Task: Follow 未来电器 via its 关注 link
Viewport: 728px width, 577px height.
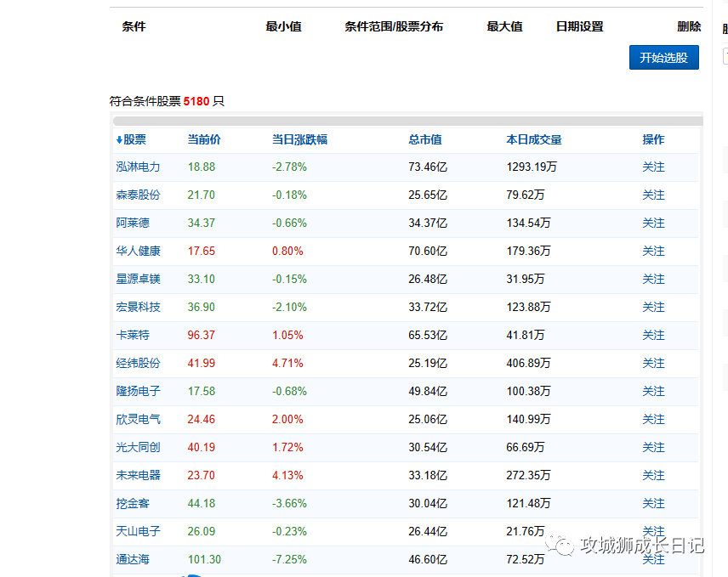Action: (653, 476)
